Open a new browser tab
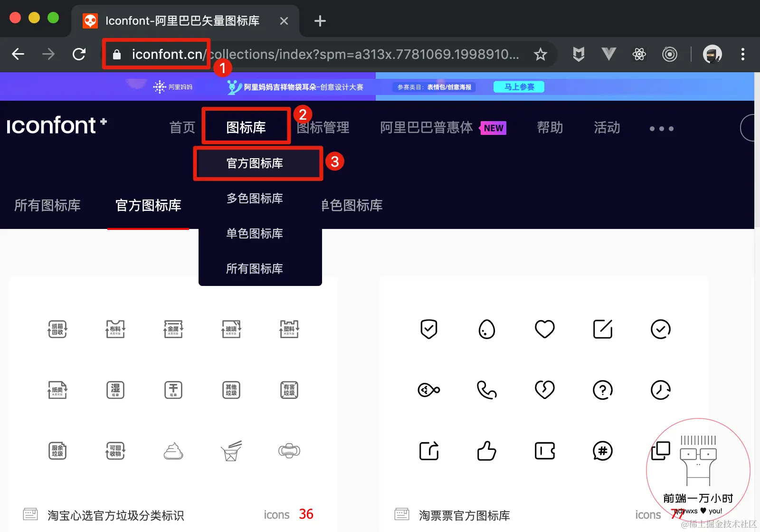The height and width of the screenshot is (532, 760). tap(320, 21)
